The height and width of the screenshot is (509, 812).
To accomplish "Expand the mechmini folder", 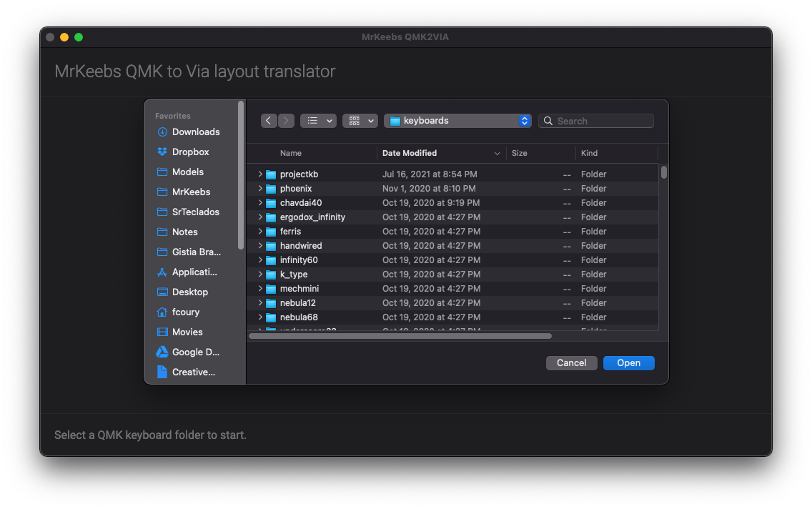I will 260,288.
